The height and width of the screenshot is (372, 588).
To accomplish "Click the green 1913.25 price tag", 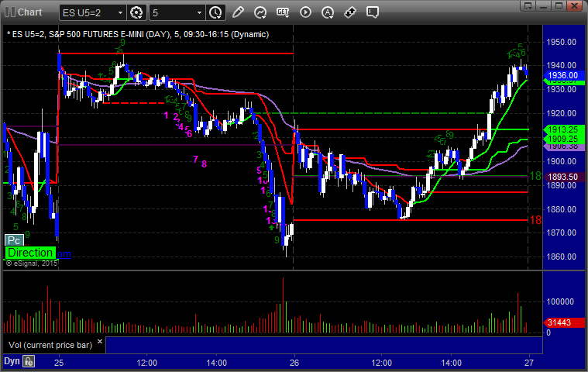I will [564, 129].
